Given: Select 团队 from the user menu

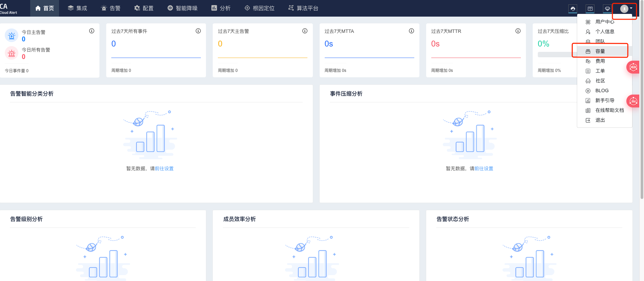Looking at the screenshot, I should 604,41.
